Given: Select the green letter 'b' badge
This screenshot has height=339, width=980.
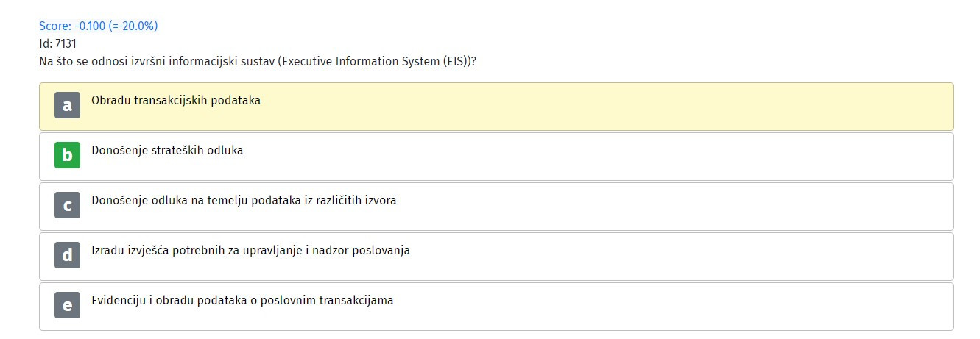Looking at the screenshot, I should pos(67,156).
